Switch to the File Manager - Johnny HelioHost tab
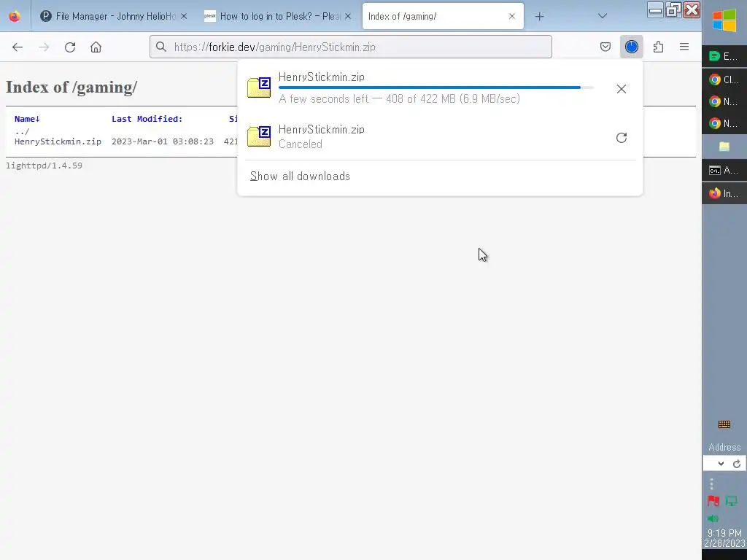This screenshot has height=560, width=747. pyautogui.click(x=113, y=16)
